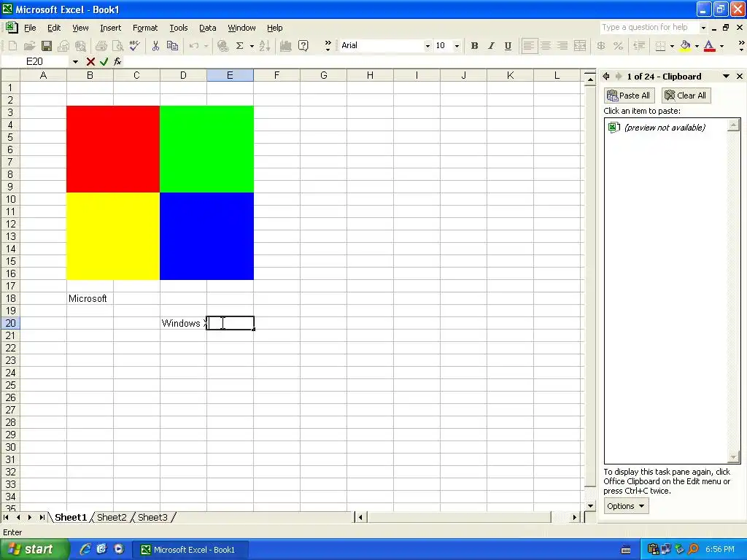Select column header F
Viewport: 747px width, 560px height.
point(276,75)
